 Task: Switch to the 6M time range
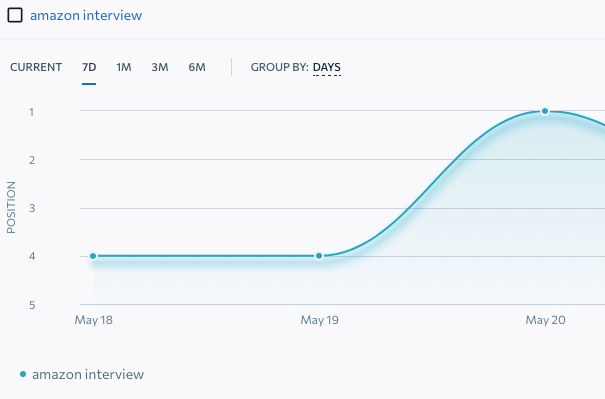[x=197, y=67]
